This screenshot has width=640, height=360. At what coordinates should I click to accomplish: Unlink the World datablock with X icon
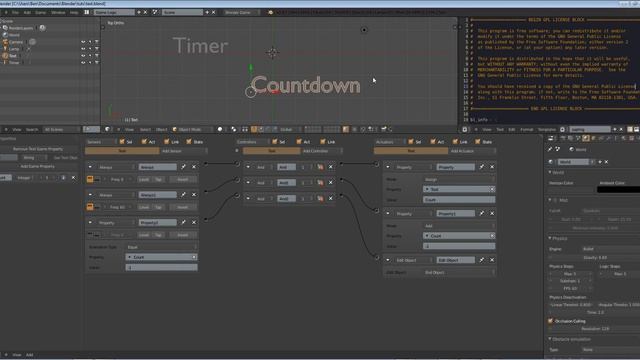(x=607, y=162)
